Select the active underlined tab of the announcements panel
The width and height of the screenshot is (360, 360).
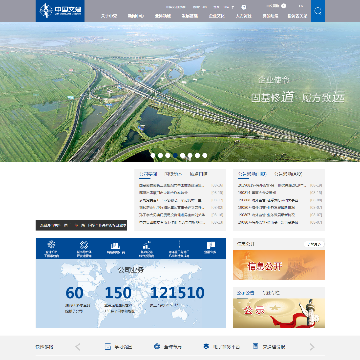[x=252, y=174]
